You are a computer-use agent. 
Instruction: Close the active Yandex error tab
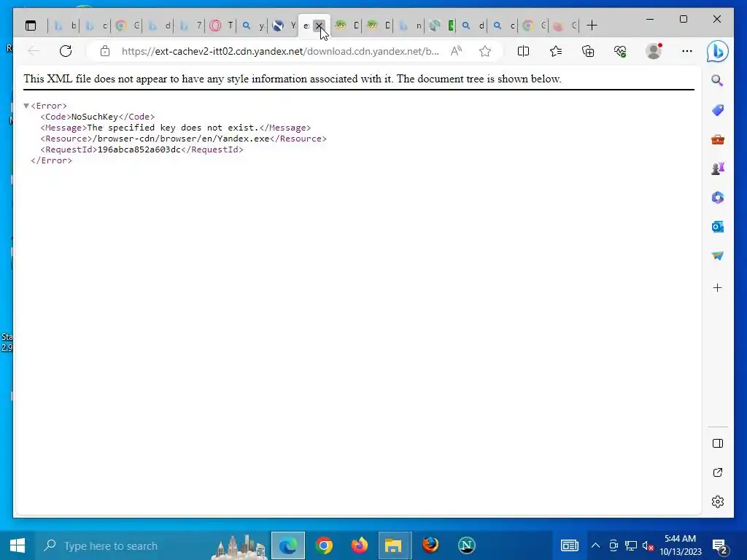click(x=320, y=26)
